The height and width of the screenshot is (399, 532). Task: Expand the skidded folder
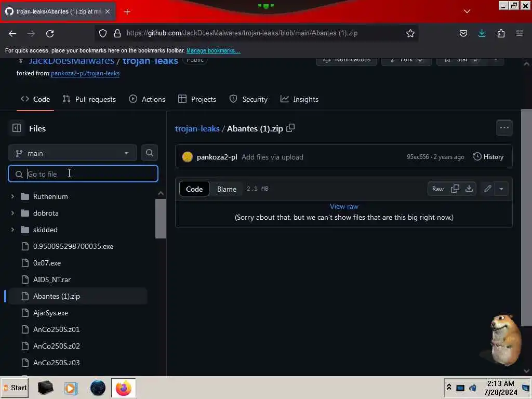12,230
